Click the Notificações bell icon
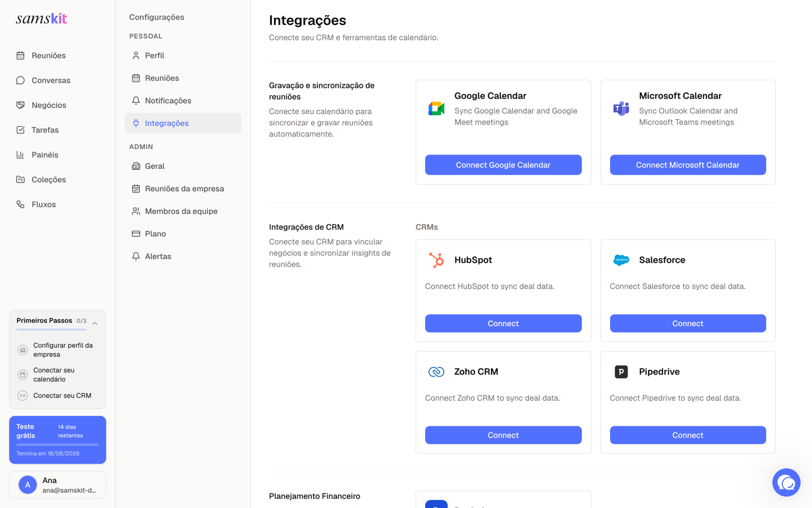Screen dimensions: 812x508 (x=136, y=100)
